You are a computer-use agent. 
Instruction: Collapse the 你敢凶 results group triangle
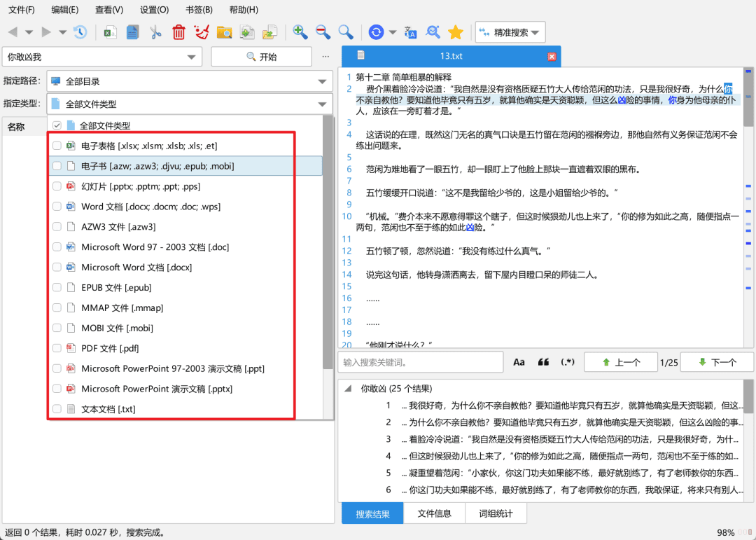pos(348,389)
